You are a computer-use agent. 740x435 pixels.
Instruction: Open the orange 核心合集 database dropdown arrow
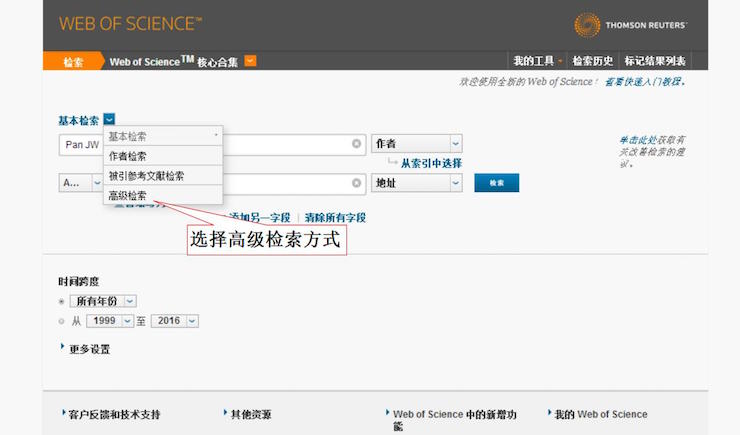point(251,61)
